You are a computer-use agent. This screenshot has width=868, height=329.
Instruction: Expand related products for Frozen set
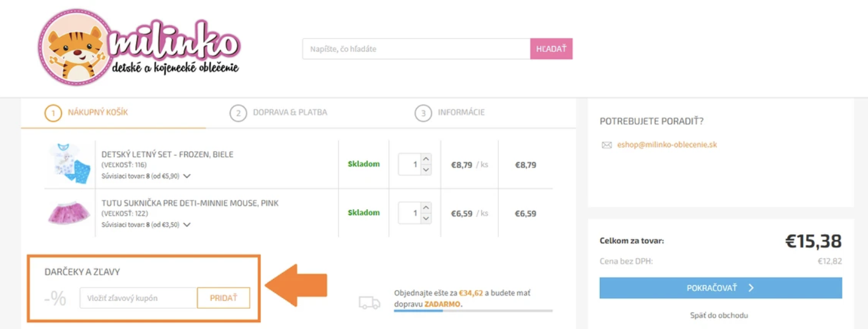click(x=187, y=176)
